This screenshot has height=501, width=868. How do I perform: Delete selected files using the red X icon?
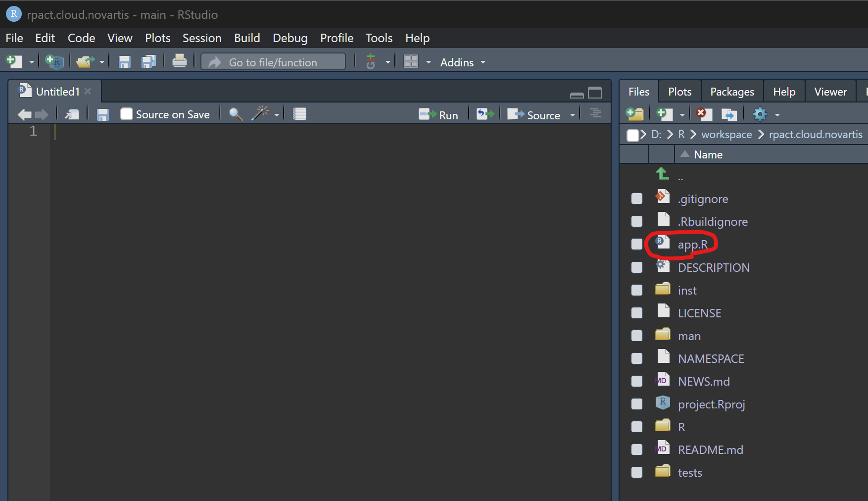pos(703,114)
